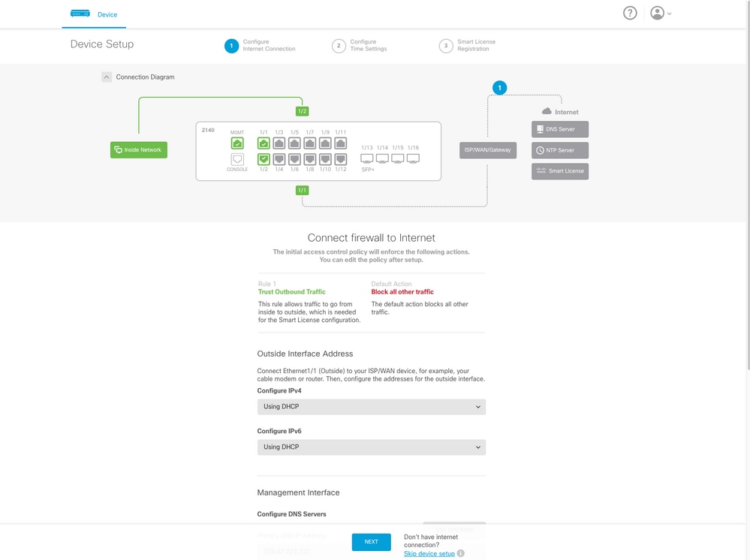Click the ISP/WAN/Gateway box
This screenshot has width=750, height=560.
pyautogui.click(x=488, y=150)
